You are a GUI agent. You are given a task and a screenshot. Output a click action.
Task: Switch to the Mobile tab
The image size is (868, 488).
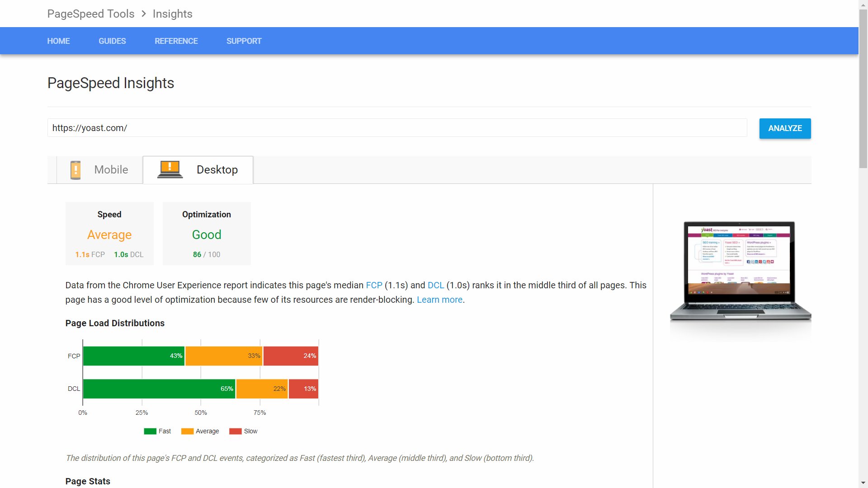point(99,170)
